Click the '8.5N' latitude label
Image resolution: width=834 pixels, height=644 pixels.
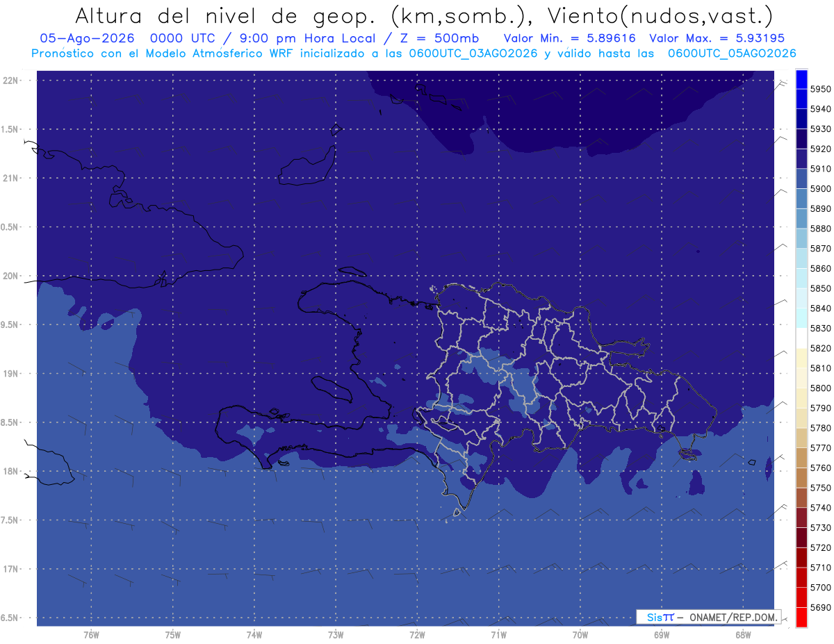(x=10, y=422)
